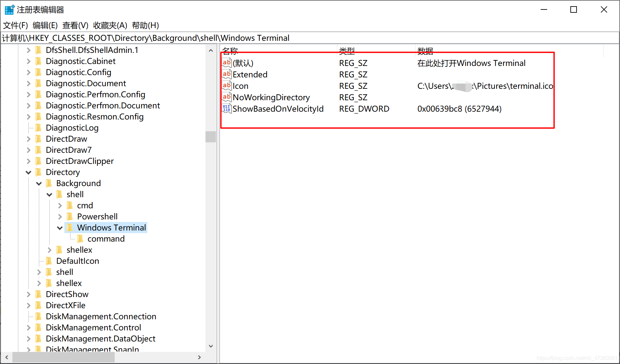
Task: Select the Diagnostic.Document key
Action: point(86,83)
